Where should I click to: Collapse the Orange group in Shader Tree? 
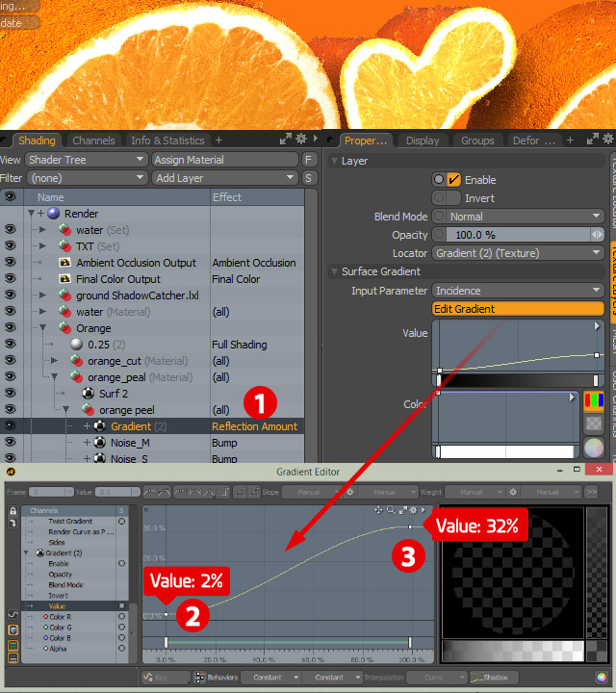tap(43, 328)
